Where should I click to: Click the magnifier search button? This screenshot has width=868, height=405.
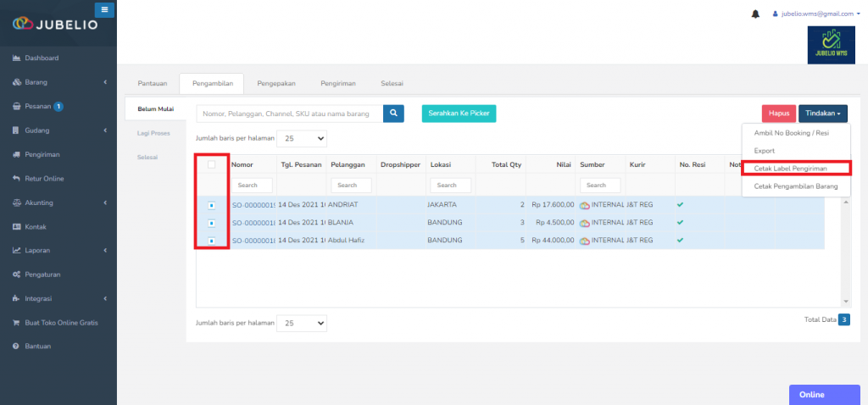coord(393,113)
